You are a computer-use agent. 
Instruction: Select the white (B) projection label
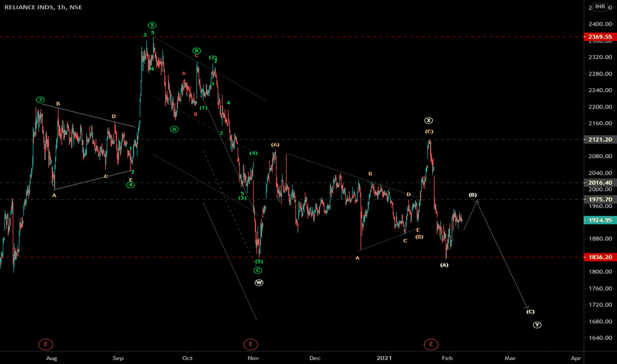pos(473,195)
